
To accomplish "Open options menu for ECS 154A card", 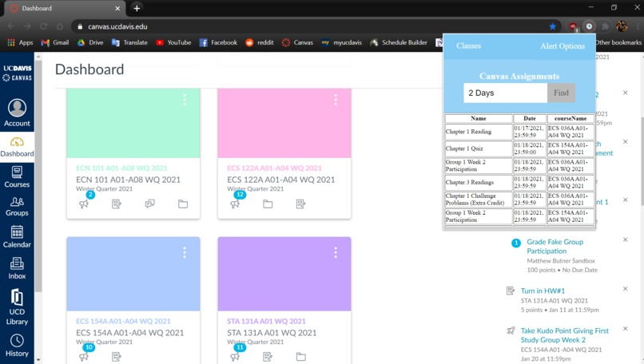I will point(185,253).
